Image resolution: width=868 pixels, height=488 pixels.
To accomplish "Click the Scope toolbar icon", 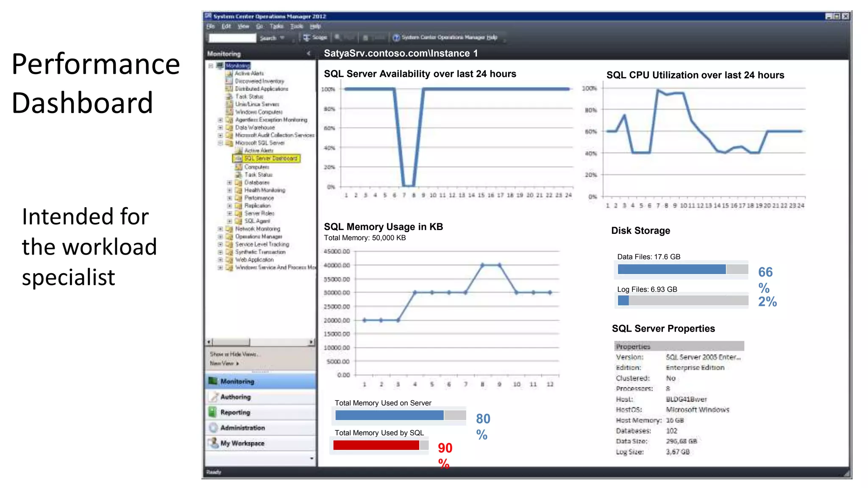I will tap(306, 38).
